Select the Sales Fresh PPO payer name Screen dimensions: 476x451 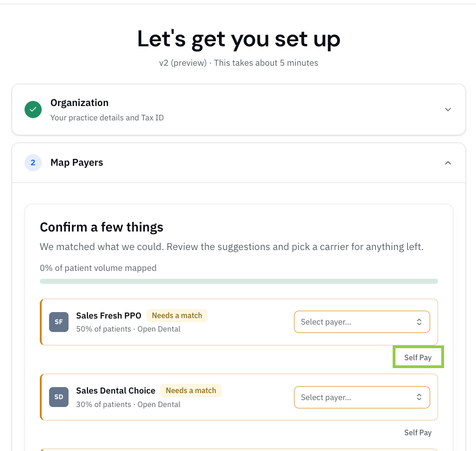(x=109, y=316)
